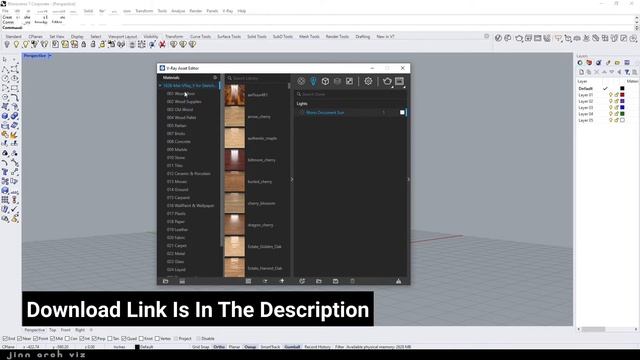Screen dimensions: 640x360
Task: Open the Render menu
Action: pyautogui.click(x=196, y=11)
